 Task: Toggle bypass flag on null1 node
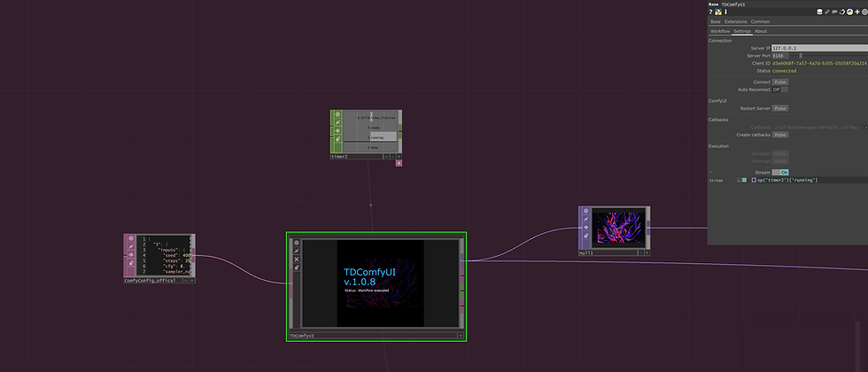(586, 228)
